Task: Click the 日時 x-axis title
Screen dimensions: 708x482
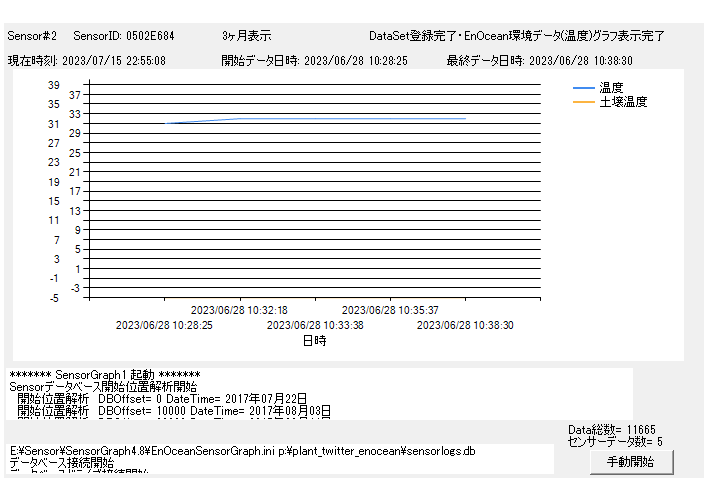Action: point(314,340)
